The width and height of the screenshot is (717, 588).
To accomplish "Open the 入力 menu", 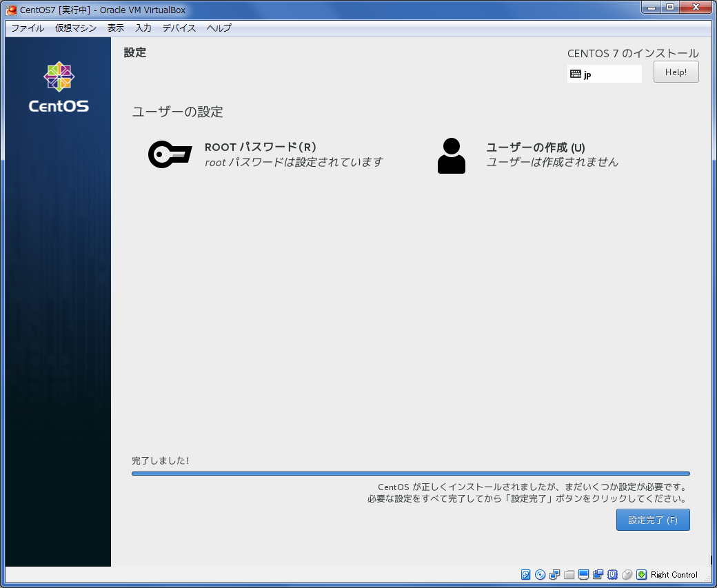I will coord(143,28).
